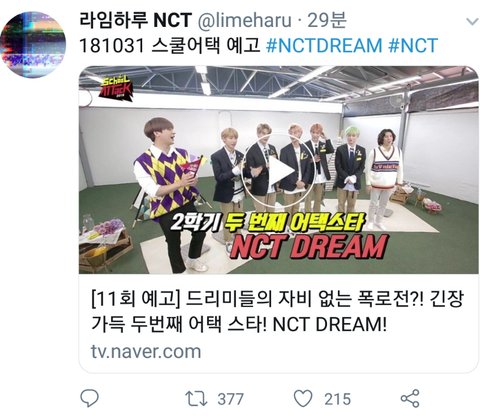View the 377 retweets count

(231, 399)
